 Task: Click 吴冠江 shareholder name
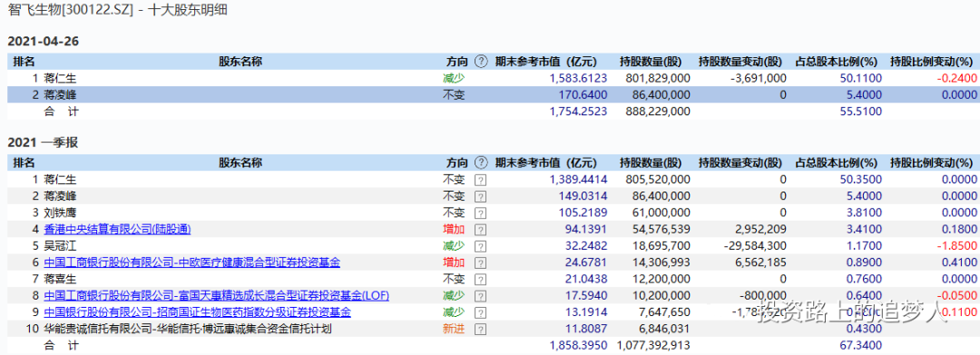click(x=60, y=246)
